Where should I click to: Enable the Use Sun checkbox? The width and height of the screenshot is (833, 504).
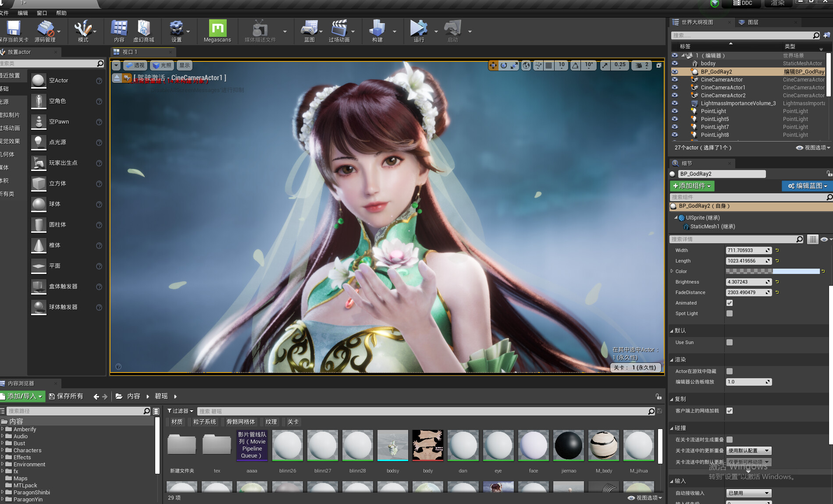coord(730,342)
